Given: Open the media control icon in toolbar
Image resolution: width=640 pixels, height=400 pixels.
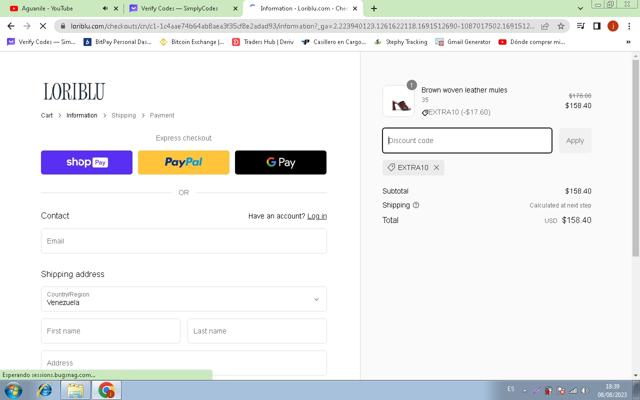Looking at the screenshot, I should pos(581,26).
